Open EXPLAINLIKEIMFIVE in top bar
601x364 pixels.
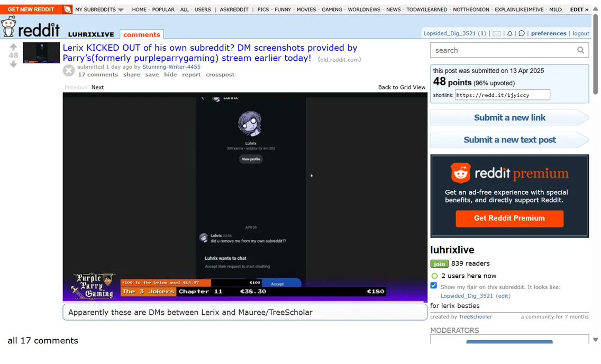pyautogui.click(x=519, y=10)
